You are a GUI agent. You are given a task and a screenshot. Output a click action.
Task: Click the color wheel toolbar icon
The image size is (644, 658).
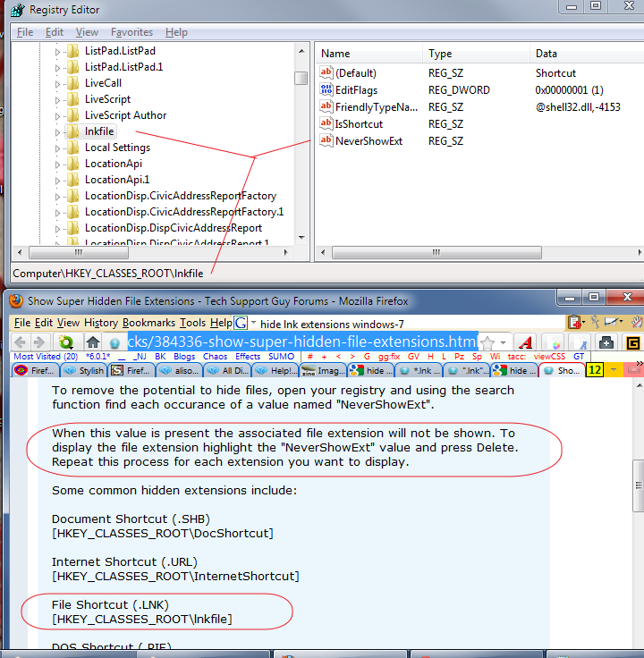pos(555,344)
